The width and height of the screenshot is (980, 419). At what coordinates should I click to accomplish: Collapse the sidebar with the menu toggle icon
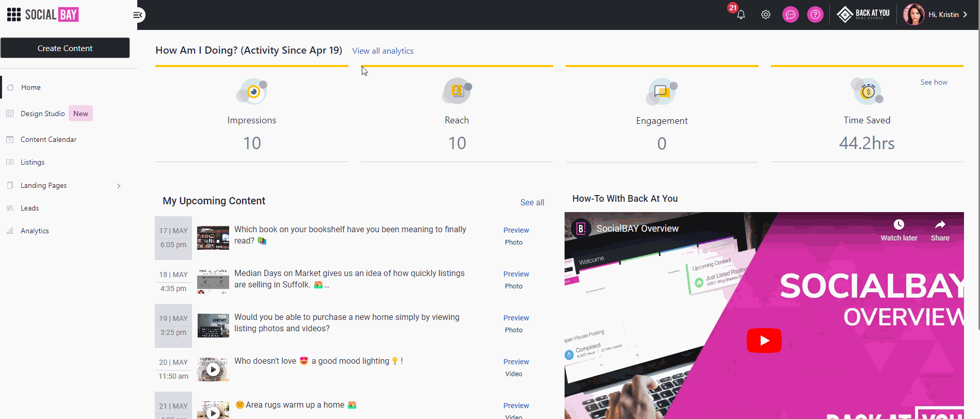tap(138, 15)
